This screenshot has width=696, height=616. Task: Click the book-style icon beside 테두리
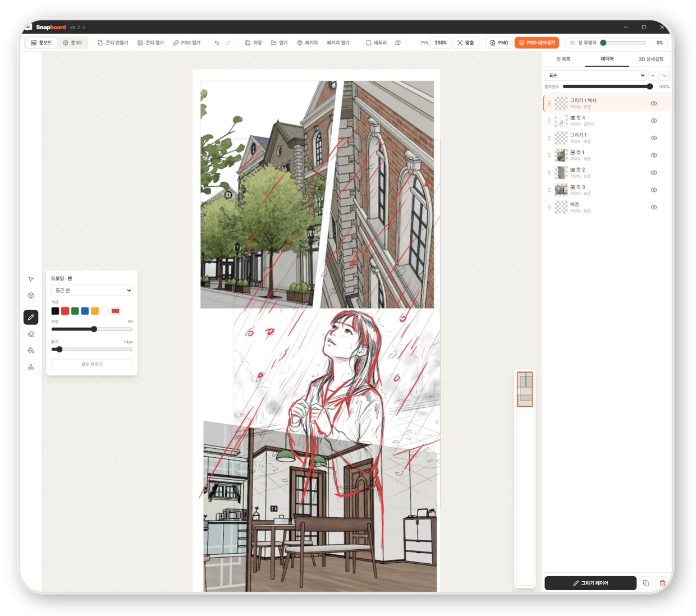coord(398,43)
